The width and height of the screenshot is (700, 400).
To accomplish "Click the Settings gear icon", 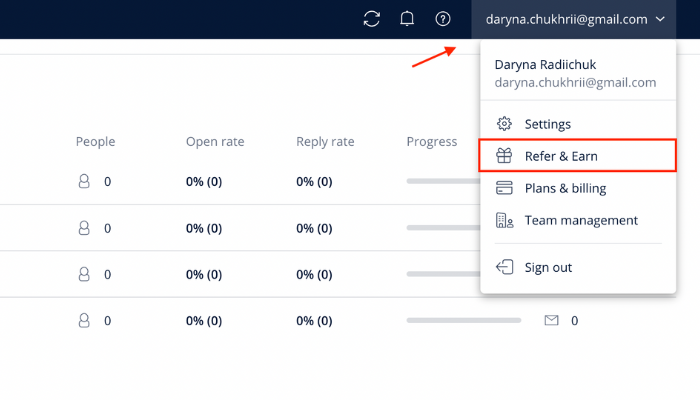I will pos(504,124).
